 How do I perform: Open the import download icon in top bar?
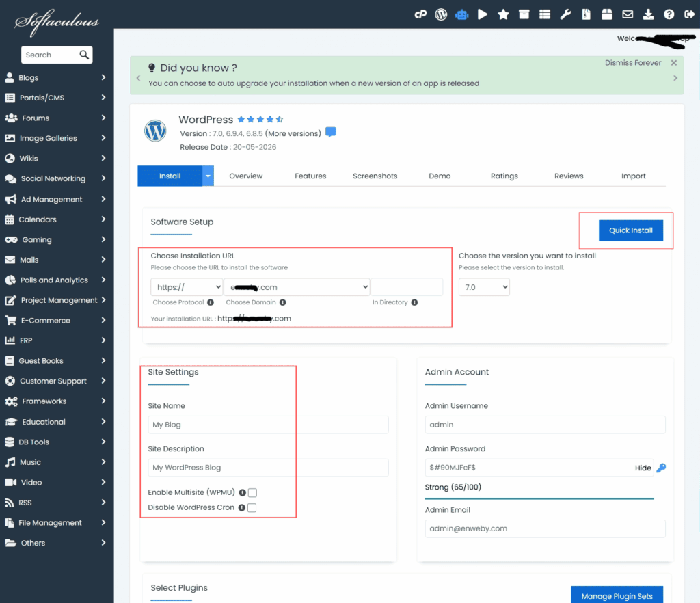648,15
